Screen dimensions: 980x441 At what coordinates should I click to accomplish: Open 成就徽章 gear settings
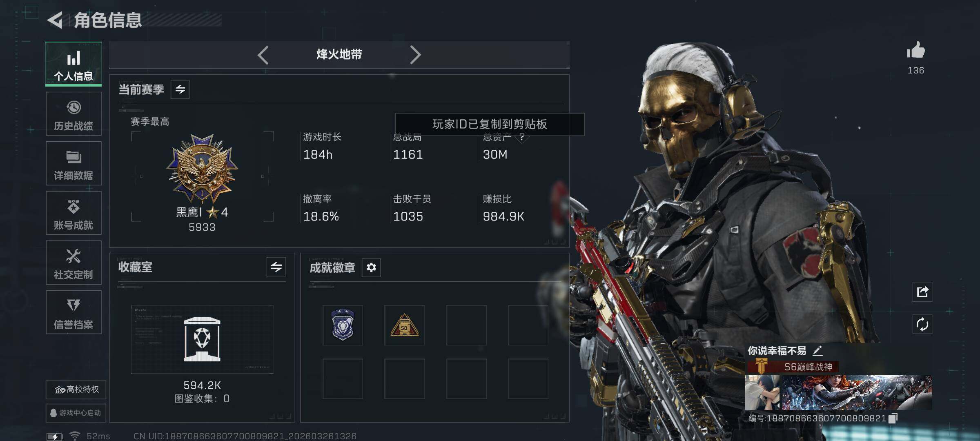coord(371,267)
